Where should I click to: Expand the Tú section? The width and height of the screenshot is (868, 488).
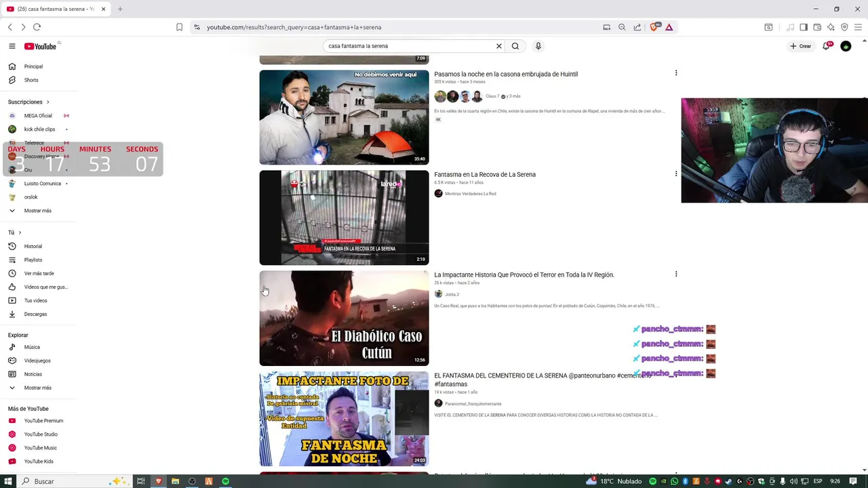coord(15,232)
